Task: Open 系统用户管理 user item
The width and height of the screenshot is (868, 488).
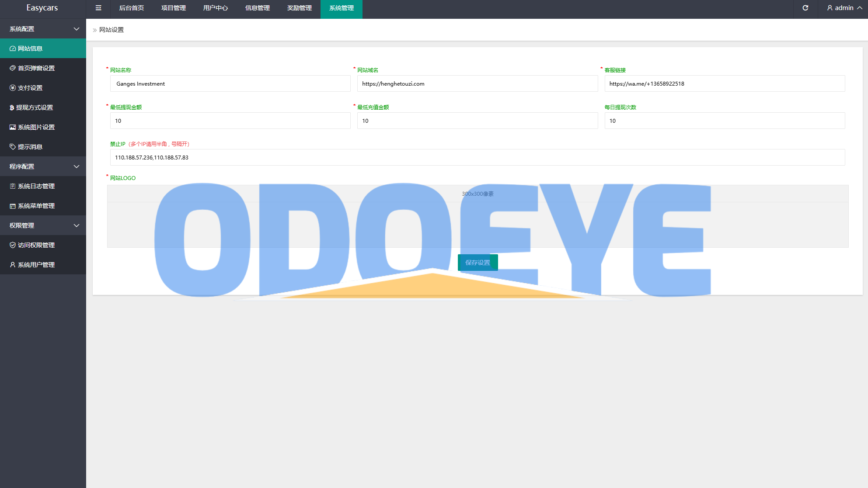Action: click(x=36, y=265)
